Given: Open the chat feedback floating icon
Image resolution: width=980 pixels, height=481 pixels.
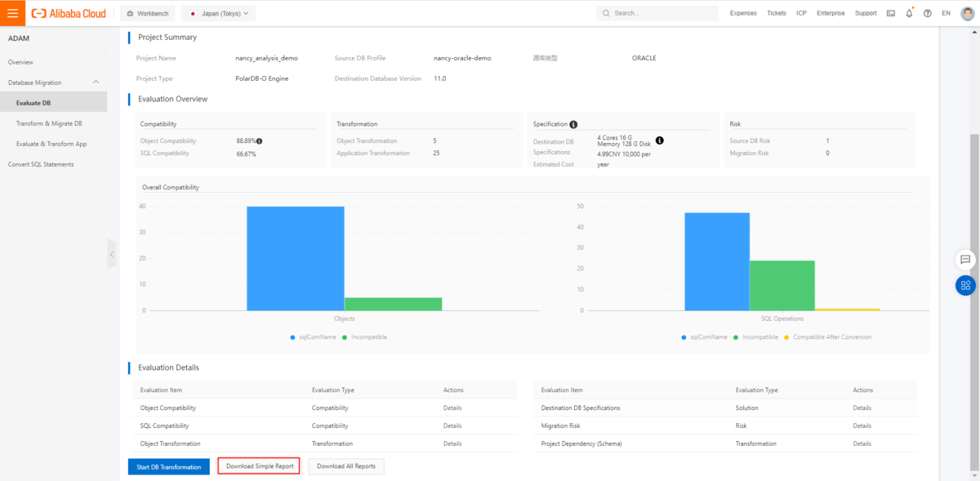Looking at the screenshot, I should click(x=965, y=259).
